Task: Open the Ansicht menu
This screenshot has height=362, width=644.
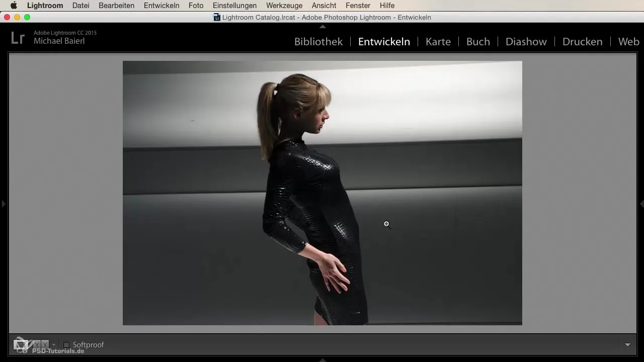Action: click(324, 6)
